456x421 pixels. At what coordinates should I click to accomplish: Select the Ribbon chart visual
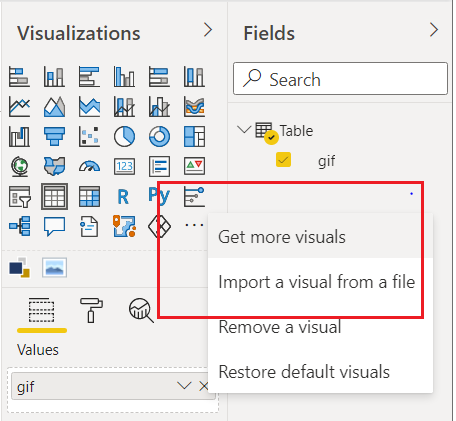[194, 106]
